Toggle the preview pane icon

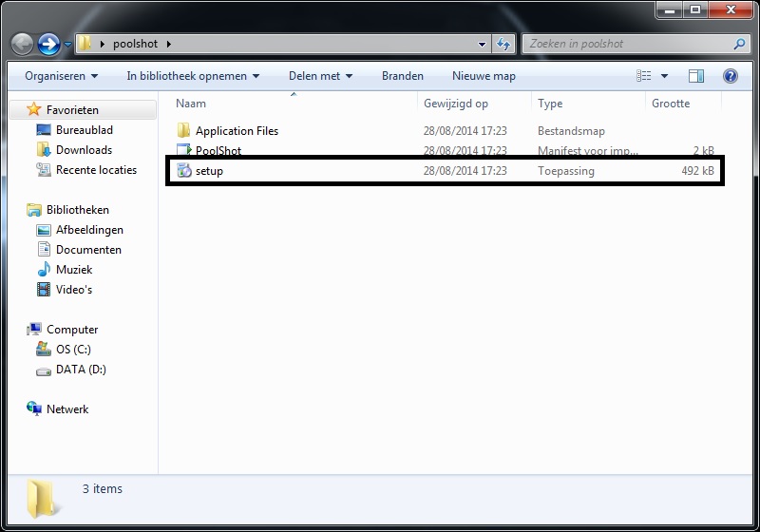tap(696, 76)
